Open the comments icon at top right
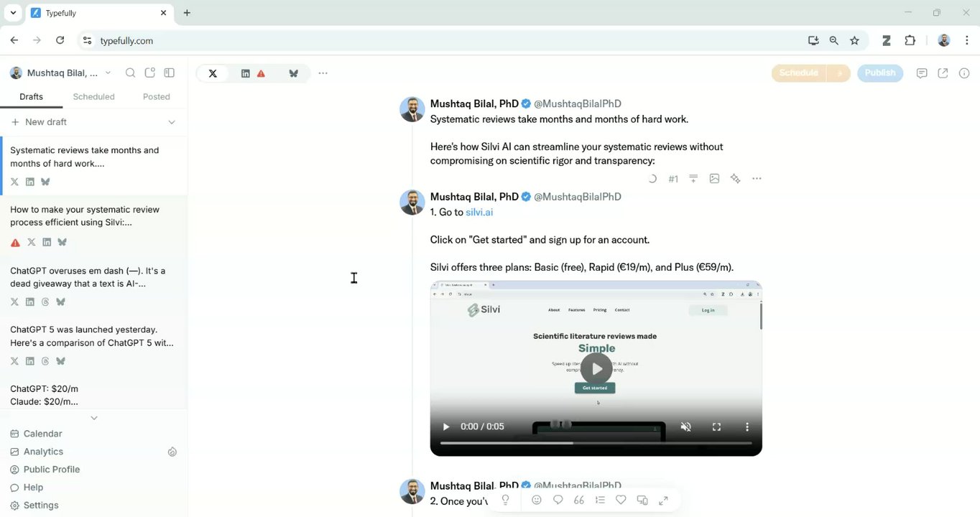Screen dimensions: 980x517 922,73
